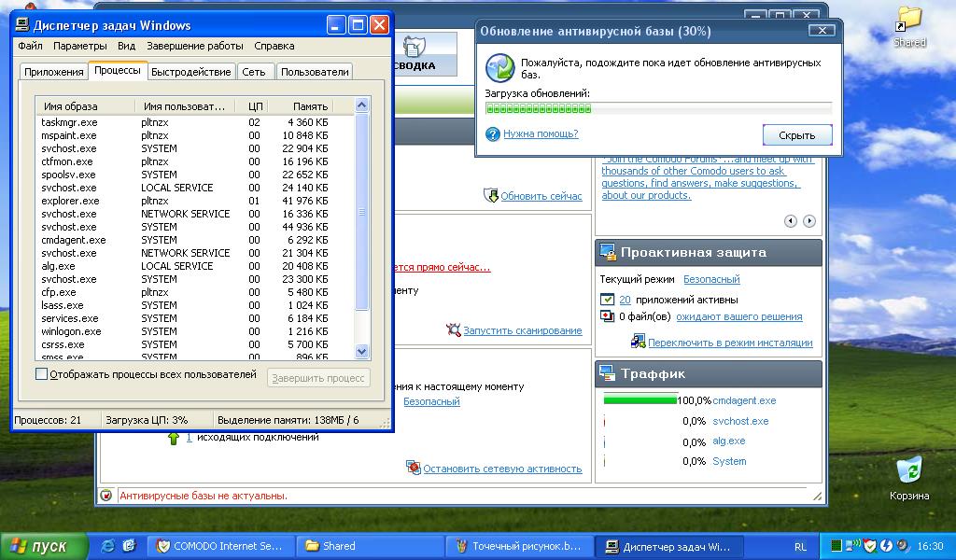Open the Файл menu in Task Manager
The image size is (956, 560).
(30, 46)
